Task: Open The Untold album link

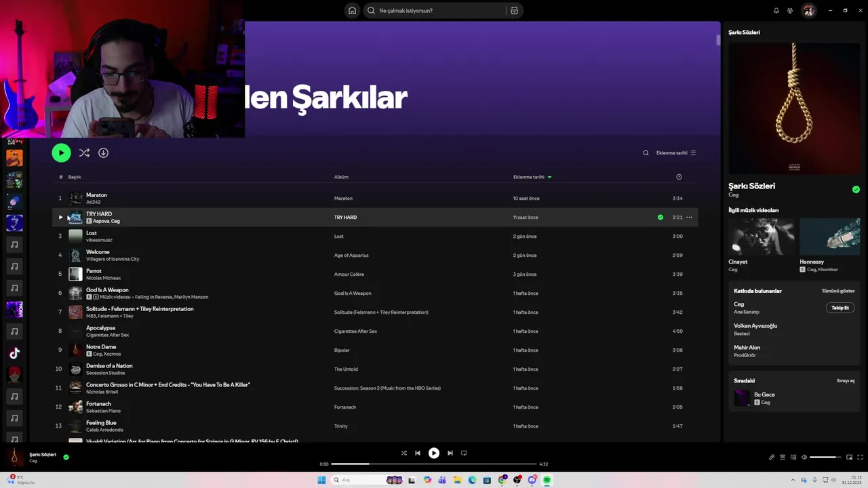Action: [x=346, y=369]
